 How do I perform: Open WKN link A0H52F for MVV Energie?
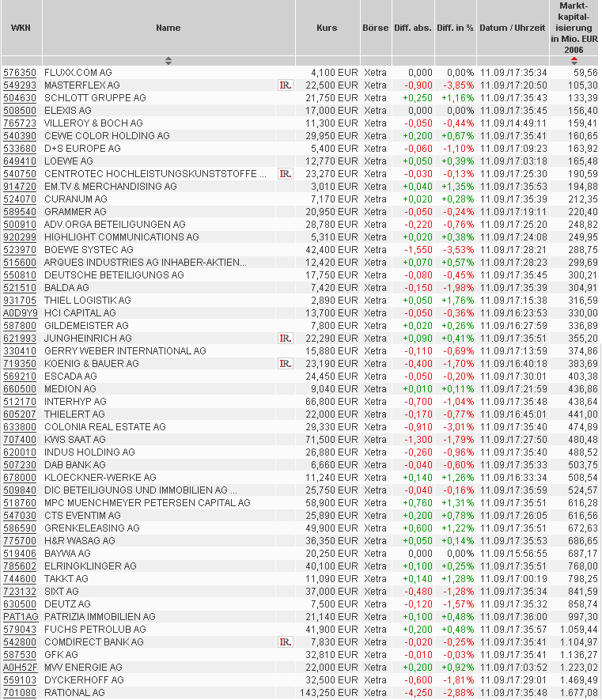point(21,668)
